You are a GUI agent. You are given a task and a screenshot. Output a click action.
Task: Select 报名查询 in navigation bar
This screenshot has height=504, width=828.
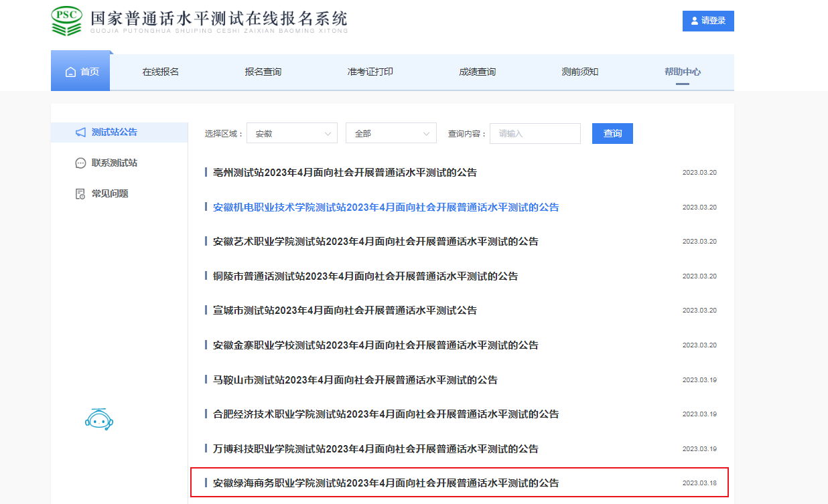pyautogui.click(x=263, y=72)
